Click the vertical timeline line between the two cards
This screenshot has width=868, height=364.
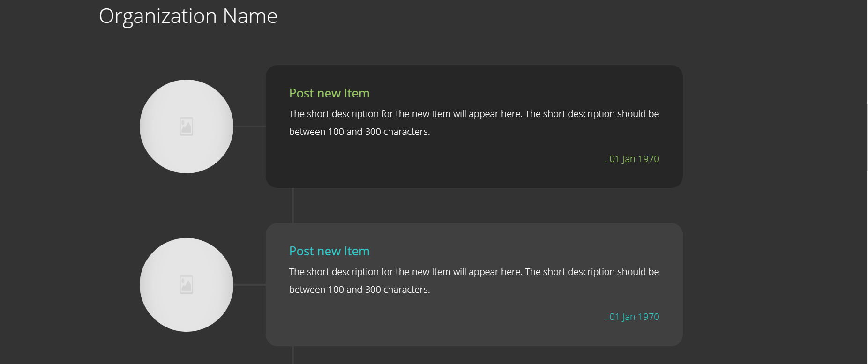[293, 205]
